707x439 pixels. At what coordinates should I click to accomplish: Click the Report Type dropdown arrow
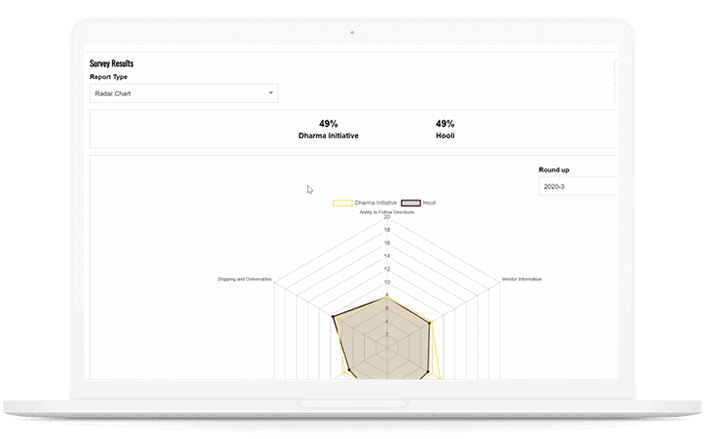pos(271,93)
